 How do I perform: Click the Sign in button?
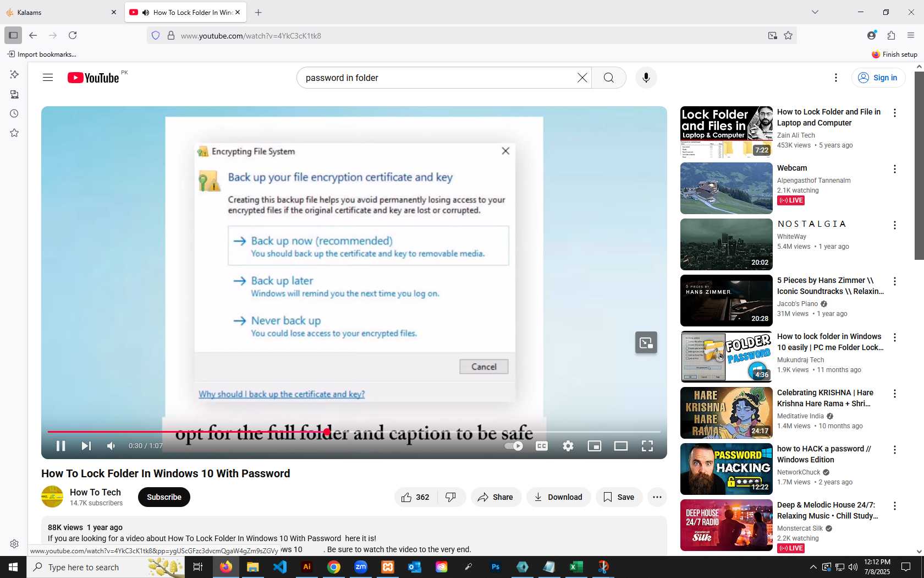tap(878, 78)
